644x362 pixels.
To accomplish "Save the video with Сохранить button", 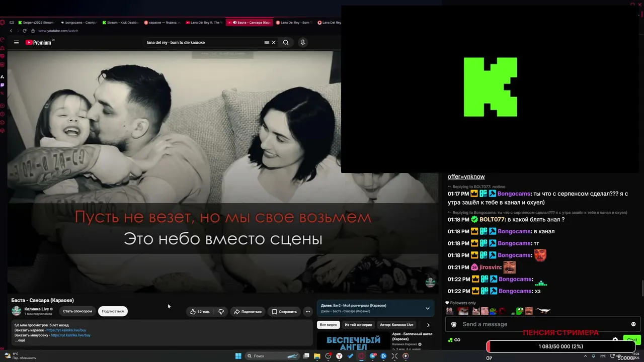I will click(284, 312).
